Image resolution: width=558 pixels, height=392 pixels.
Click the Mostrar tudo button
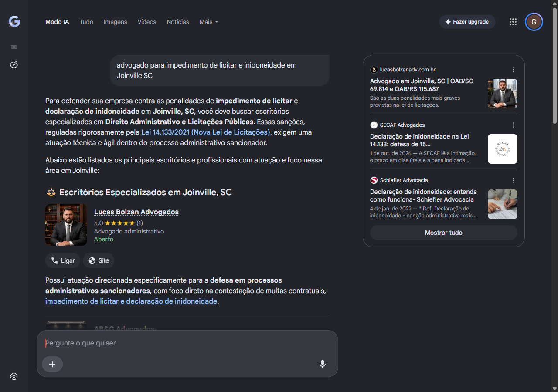pyautogui.click(x=444, y=233)
